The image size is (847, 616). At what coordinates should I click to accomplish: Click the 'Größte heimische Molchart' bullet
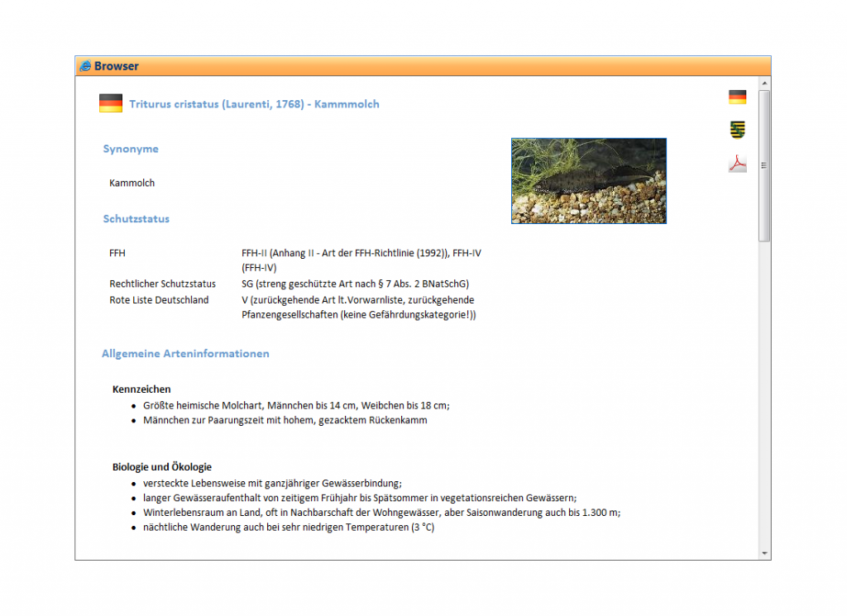point(297,405)
